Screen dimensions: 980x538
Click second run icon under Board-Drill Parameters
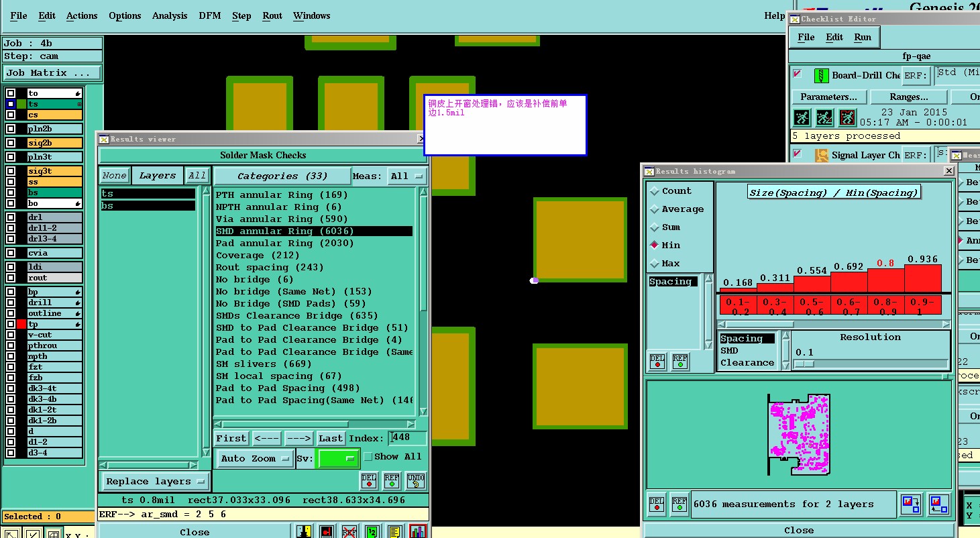(824, 118)
